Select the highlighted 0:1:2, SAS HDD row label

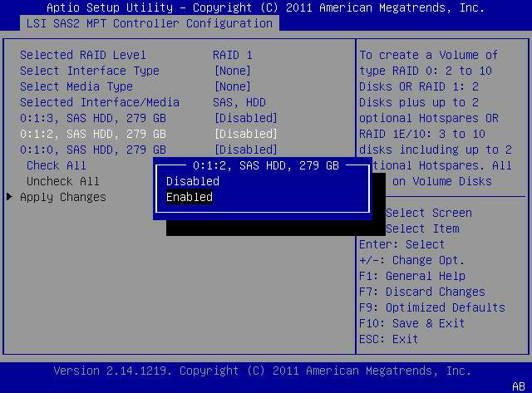point(93,134)
